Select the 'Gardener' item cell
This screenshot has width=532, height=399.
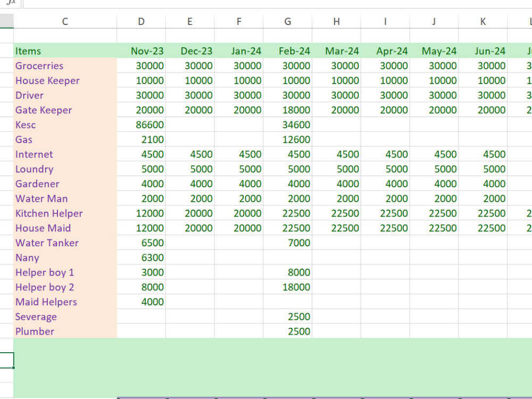(x=65, y=184)
